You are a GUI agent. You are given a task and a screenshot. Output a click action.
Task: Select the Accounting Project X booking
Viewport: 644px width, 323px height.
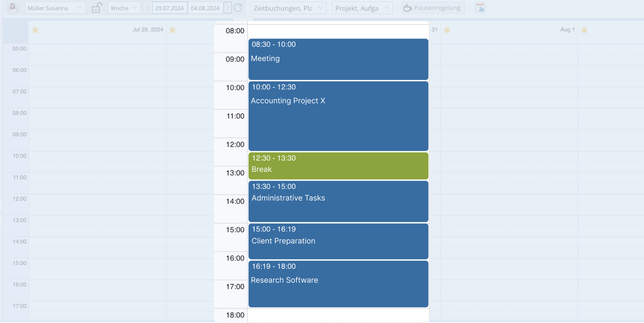338,116
